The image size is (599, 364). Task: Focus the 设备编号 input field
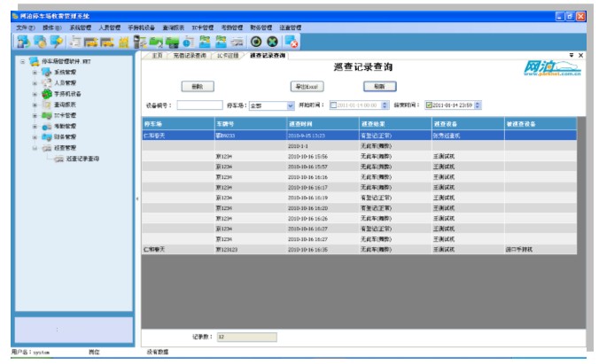[199, 105]
